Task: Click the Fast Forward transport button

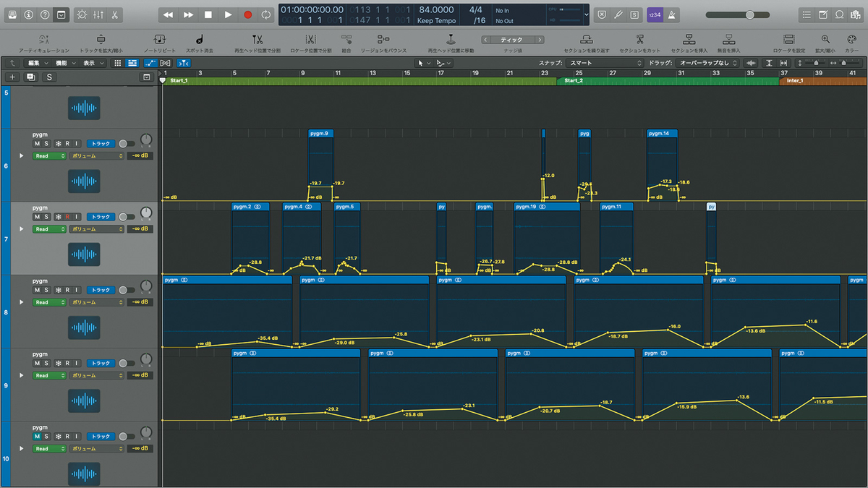Action: point(188,14)
